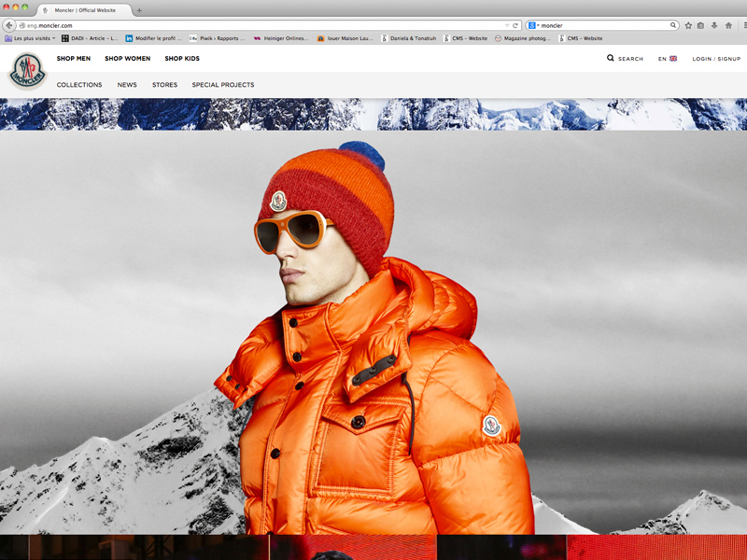Open the Firefox hamburger menu
Screen dimensions: 747x560
pos(743,26)
